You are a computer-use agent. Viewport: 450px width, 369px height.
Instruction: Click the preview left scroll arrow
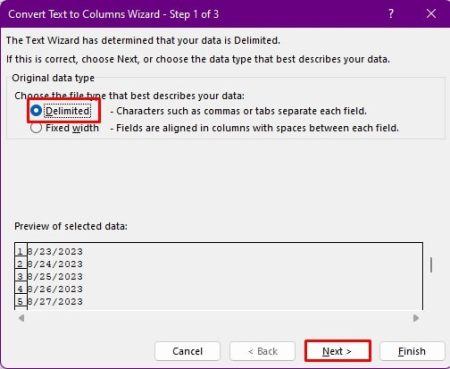pyautogui.click(x=21, y=318)
